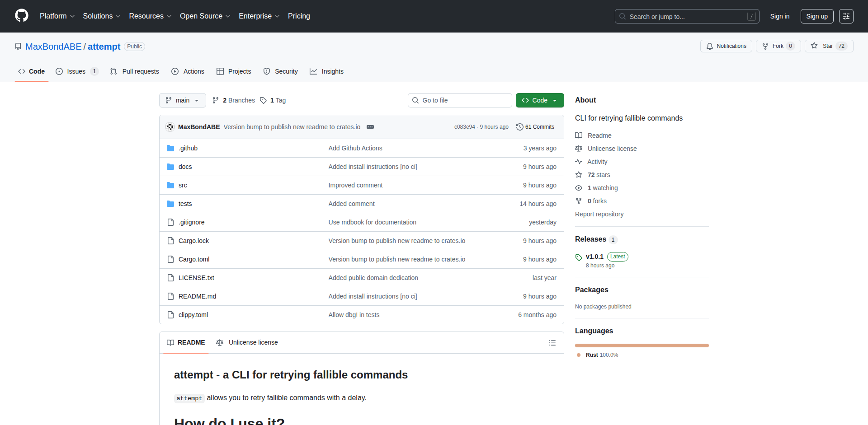Click the clippy.toml file icon
Screen dimensions: 868x425
(x=170, y=315)
